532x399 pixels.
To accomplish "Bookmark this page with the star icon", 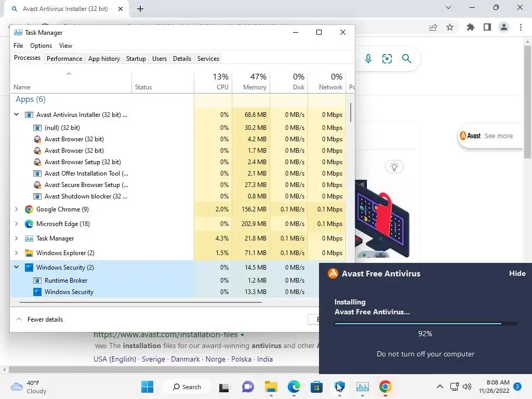I will pyautogui.click(x=450, y=27).
